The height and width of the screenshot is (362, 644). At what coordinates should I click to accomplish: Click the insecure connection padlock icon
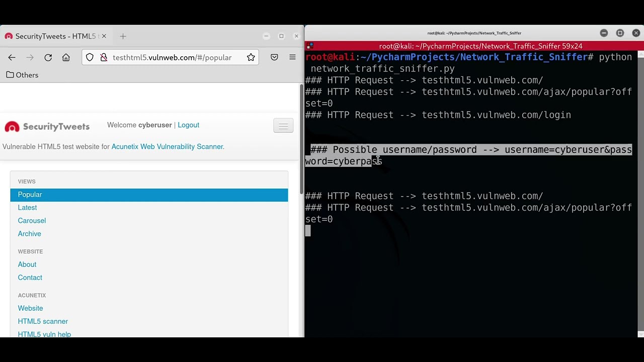pos(104,57)
